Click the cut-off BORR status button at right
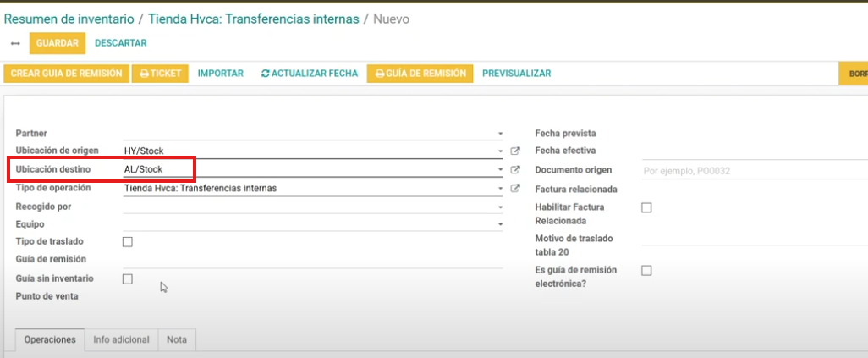This screenshot has width=868, height=358. [x=853, y=74]
